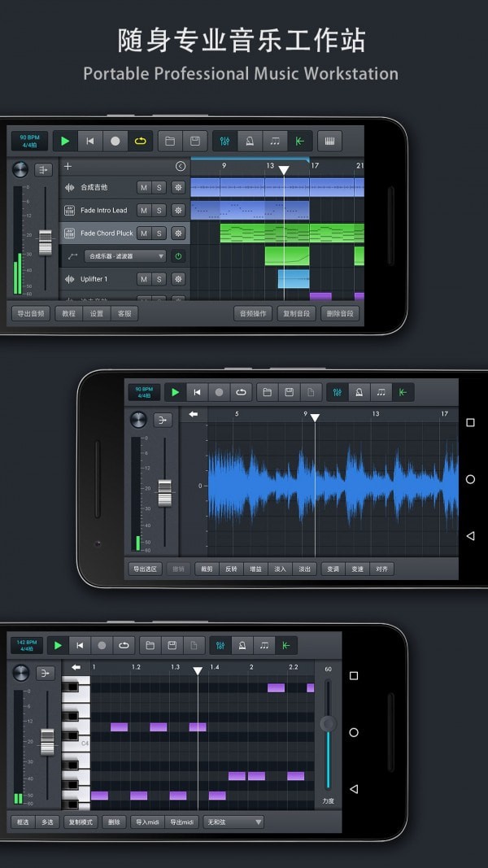The width and height of the screenshot is (488, 868).
Task: Mute the Uplifter 1 track
Action: (x=144, y=279)
